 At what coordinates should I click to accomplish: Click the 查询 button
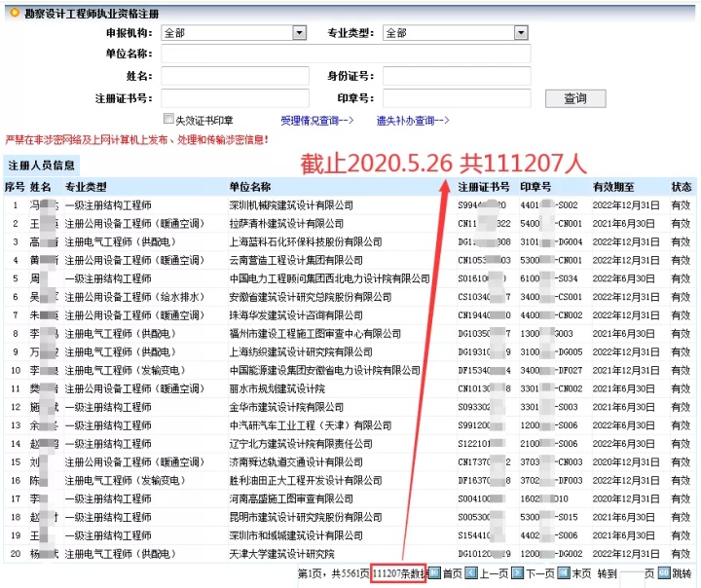tap(575, 98)
